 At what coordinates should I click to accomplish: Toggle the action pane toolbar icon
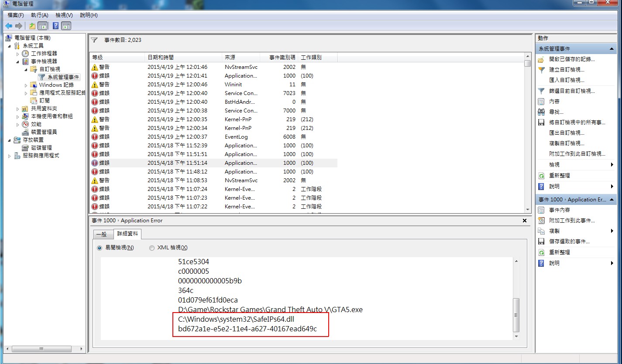[66, 26]
